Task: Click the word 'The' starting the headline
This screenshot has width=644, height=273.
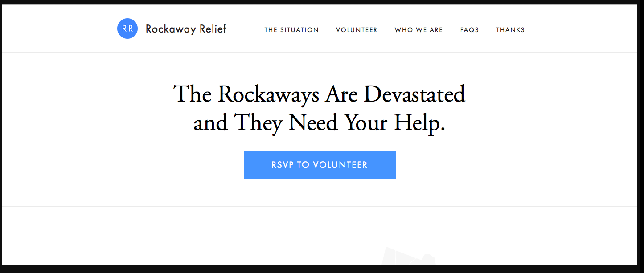Action: point(193,94)
